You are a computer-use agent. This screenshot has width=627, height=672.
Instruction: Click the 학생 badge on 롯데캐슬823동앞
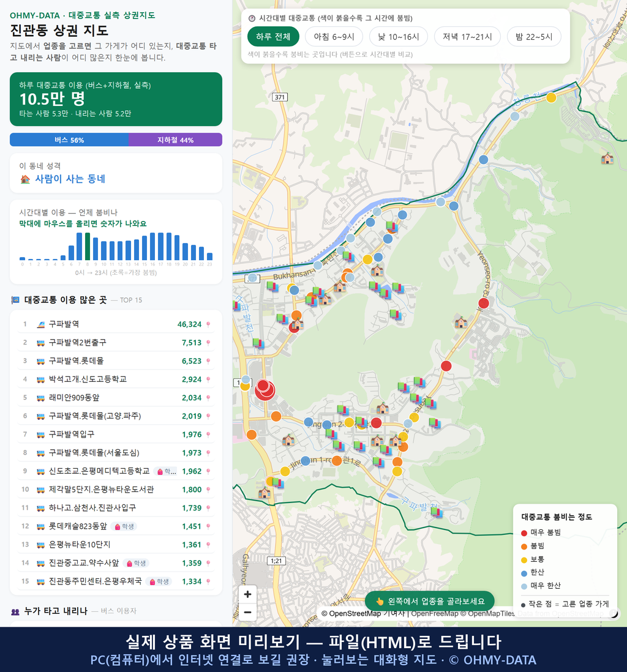point(124,526)
